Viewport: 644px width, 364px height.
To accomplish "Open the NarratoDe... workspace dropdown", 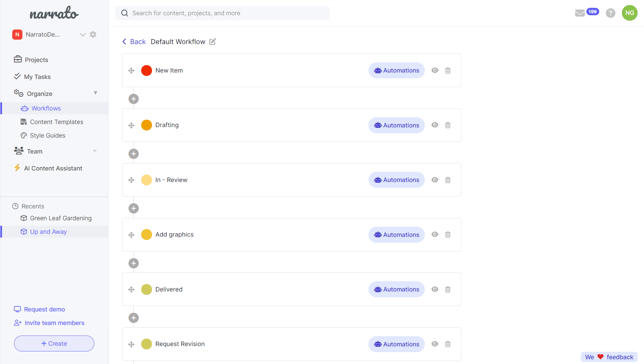I will pos(82,35).
